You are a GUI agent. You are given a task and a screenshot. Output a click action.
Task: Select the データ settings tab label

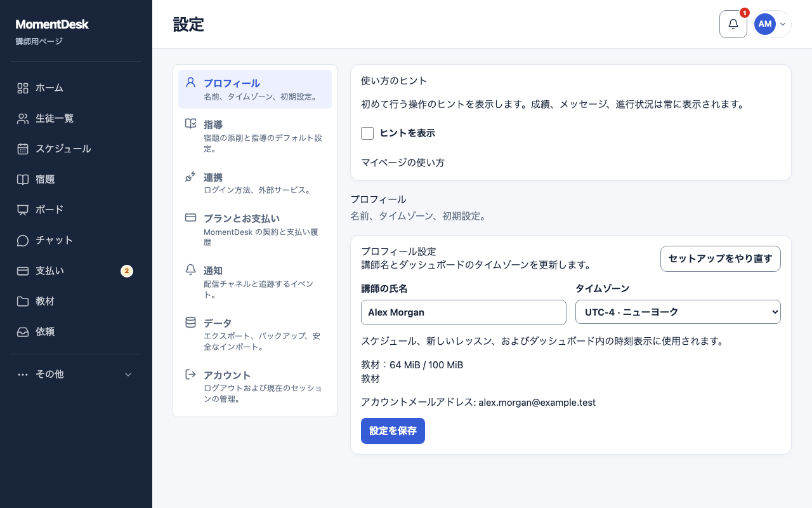coord(218,323)
